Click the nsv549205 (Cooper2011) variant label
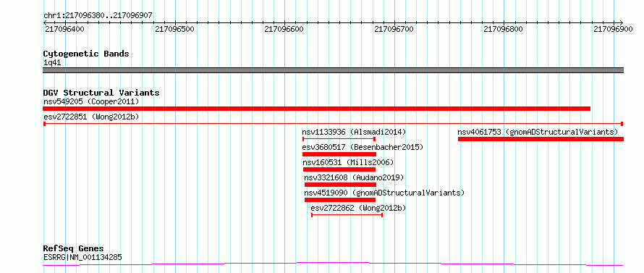 [91, 101]
